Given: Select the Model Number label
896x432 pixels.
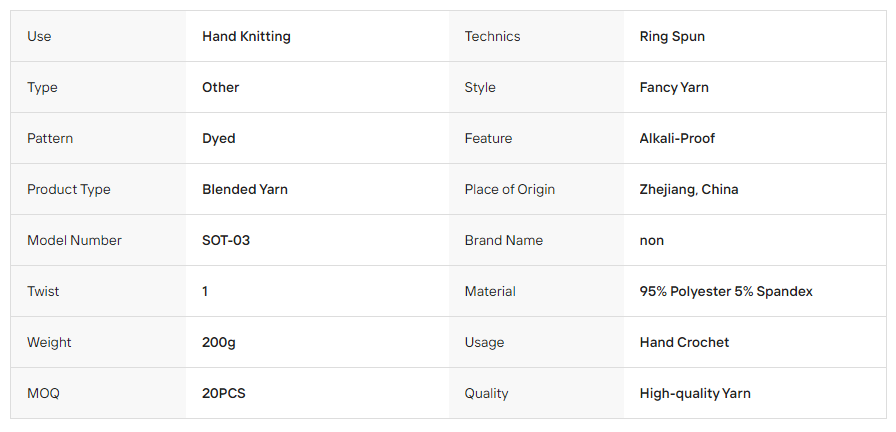Looking at the screenshot, I should tap(74, 240).
